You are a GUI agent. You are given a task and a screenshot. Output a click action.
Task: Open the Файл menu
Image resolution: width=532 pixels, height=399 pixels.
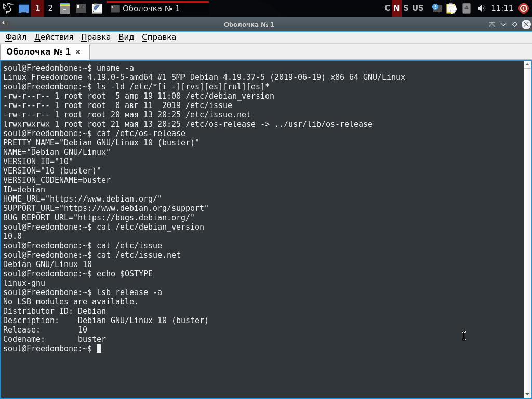16,37
